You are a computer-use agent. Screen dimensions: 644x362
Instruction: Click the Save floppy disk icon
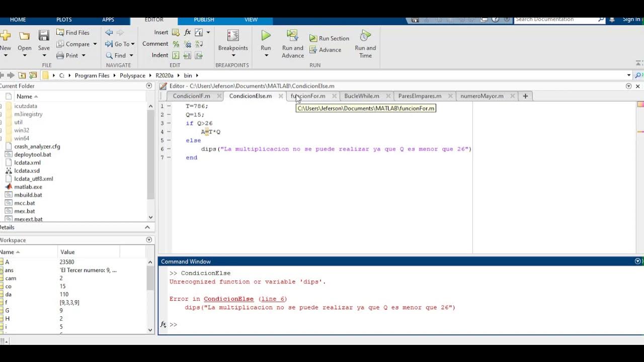click(x=44, y=36)
